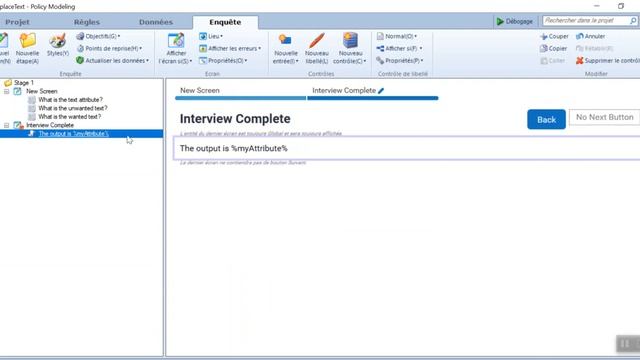Open the Afficher si(F) dropdown
This screenshot has width=640, height=360.
[399, 48]
